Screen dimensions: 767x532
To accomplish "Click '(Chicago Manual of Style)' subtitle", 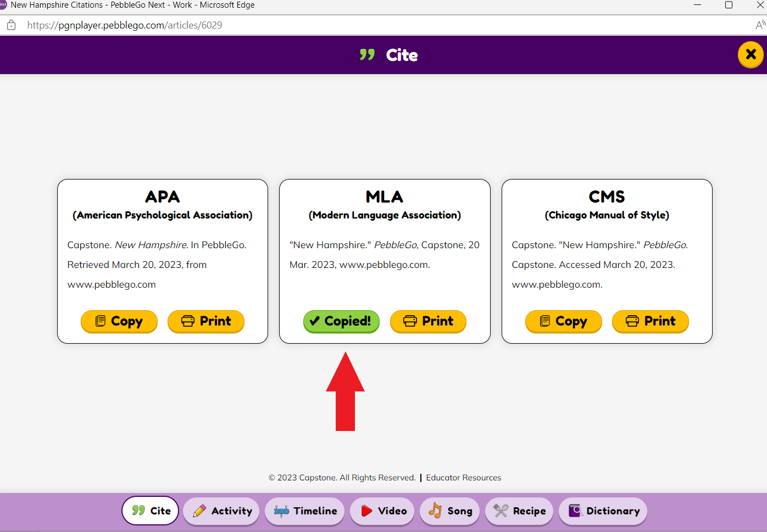I will (x=607, y=215).
